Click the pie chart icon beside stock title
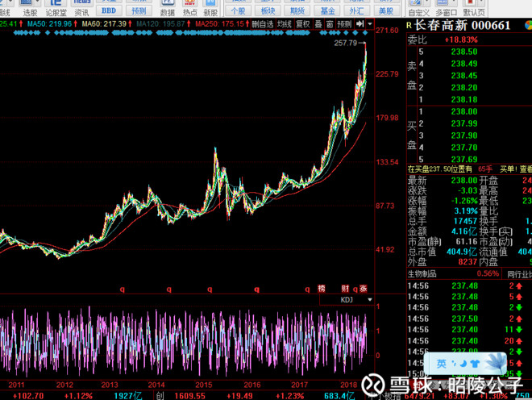This screenshot has width=532, height=400. point(528,25)
